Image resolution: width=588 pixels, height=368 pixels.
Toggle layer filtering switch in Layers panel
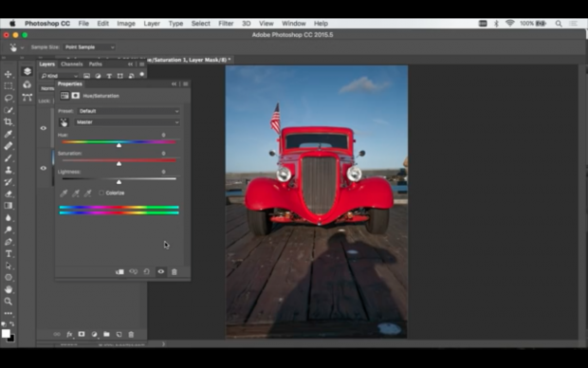(142, 75)
